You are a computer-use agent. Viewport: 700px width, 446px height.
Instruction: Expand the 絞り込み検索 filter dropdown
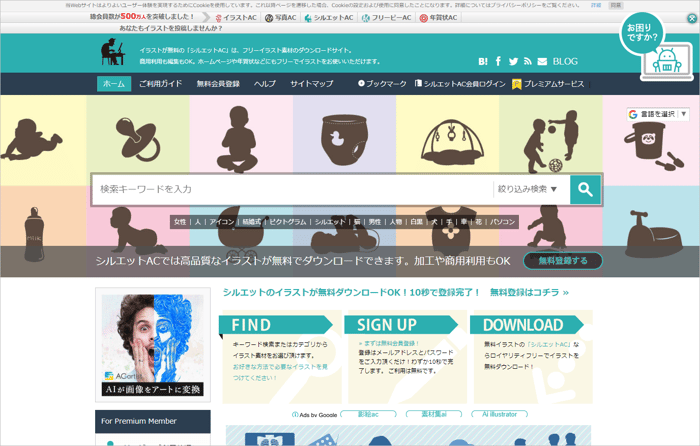[x=528, y=189]
